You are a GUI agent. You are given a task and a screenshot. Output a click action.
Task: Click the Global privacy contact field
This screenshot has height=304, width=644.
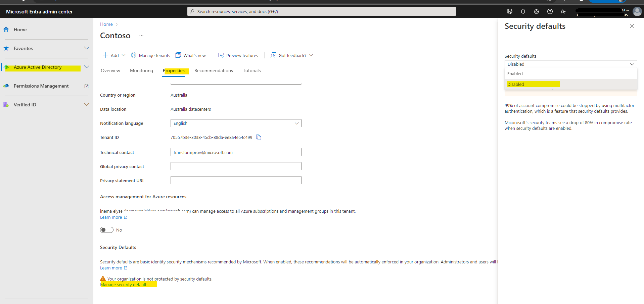coord(236,166)
